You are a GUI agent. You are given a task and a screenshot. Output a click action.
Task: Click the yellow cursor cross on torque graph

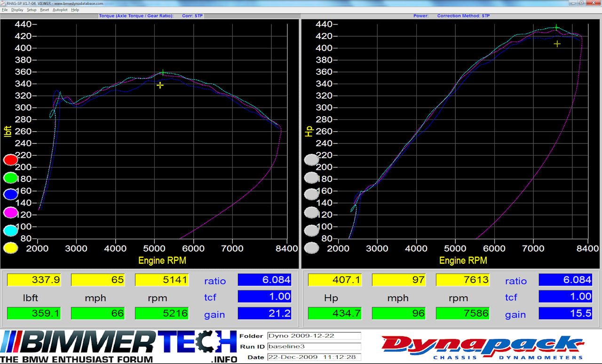pyautogui.click(x=160, y=85)
